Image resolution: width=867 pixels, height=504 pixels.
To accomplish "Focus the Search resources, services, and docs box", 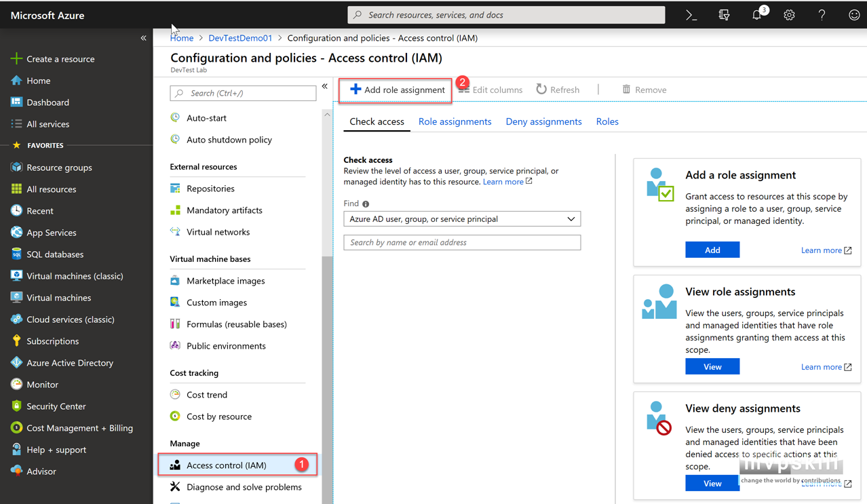I will pos(506,15).
